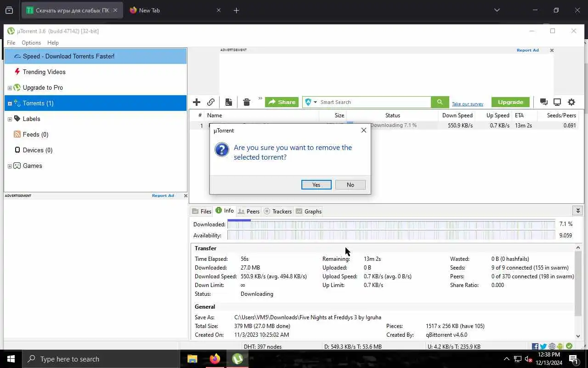Click the green Share button
The image size is (588, 368).
(282, 102)
